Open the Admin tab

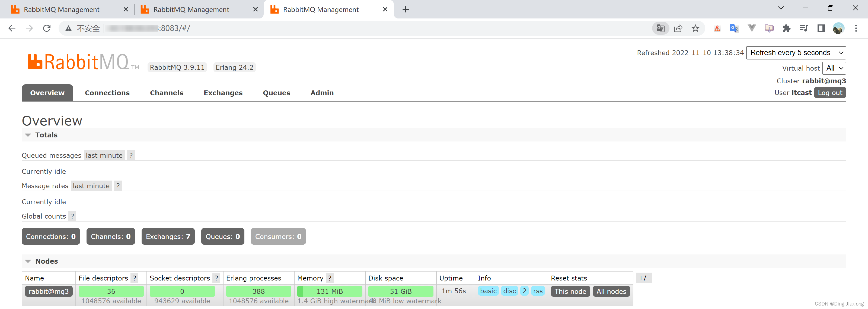point(322,93)
